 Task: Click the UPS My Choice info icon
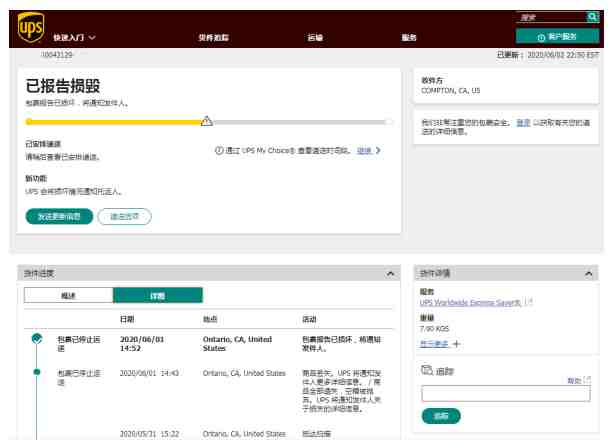pyautogui.click(x=219, y=150)
